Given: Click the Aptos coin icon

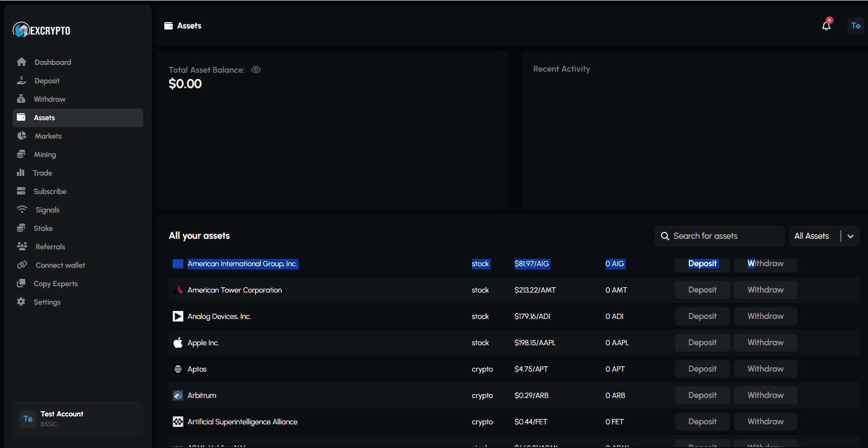Looking at the screenshot, I should click(x=178, y=369).
